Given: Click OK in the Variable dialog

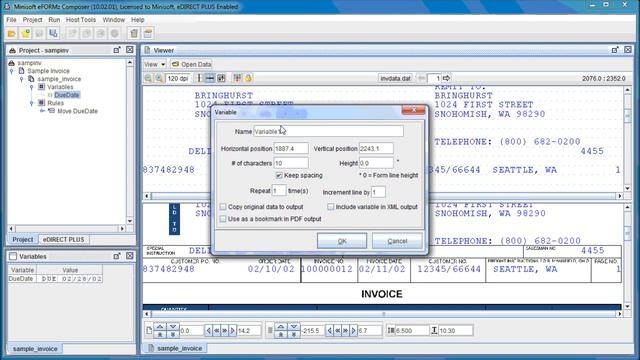Looking at the screenshot, I should click(x=342, y=241).
